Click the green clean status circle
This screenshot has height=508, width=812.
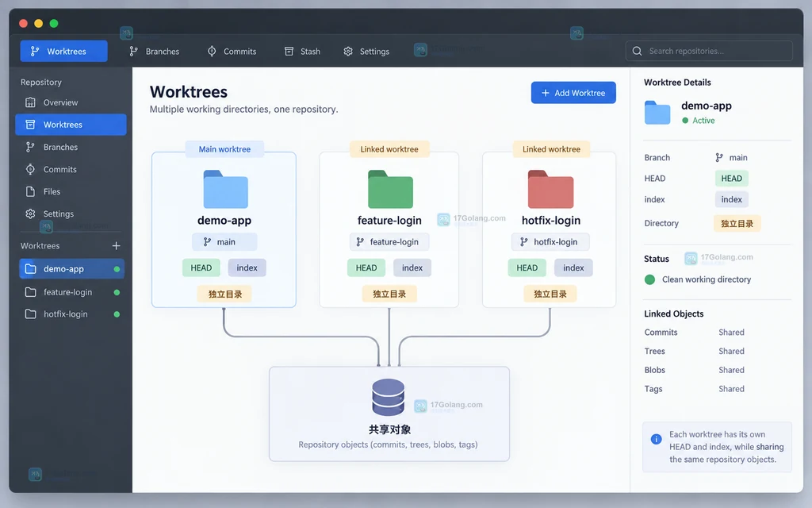click(649, 279)
